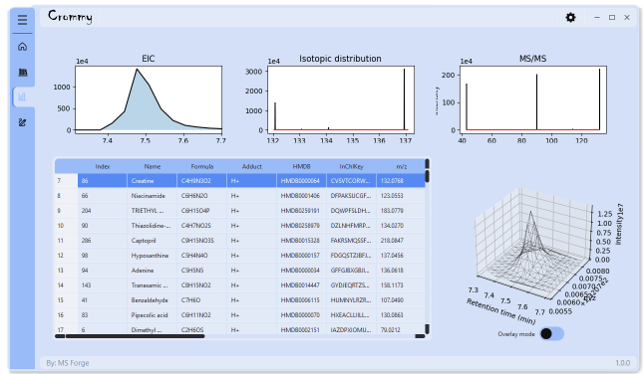Open the library books icon
Viewport: 643px width, 374px height.
point(23,72)
